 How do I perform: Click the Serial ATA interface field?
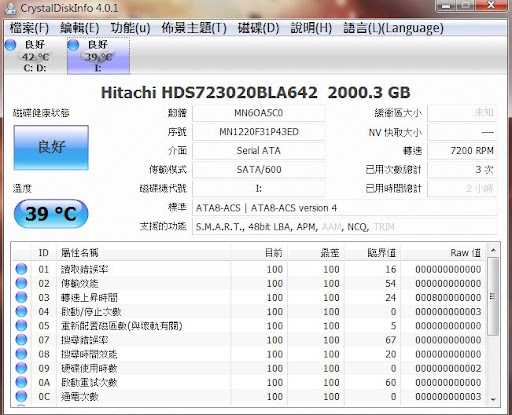pos(259,151)
